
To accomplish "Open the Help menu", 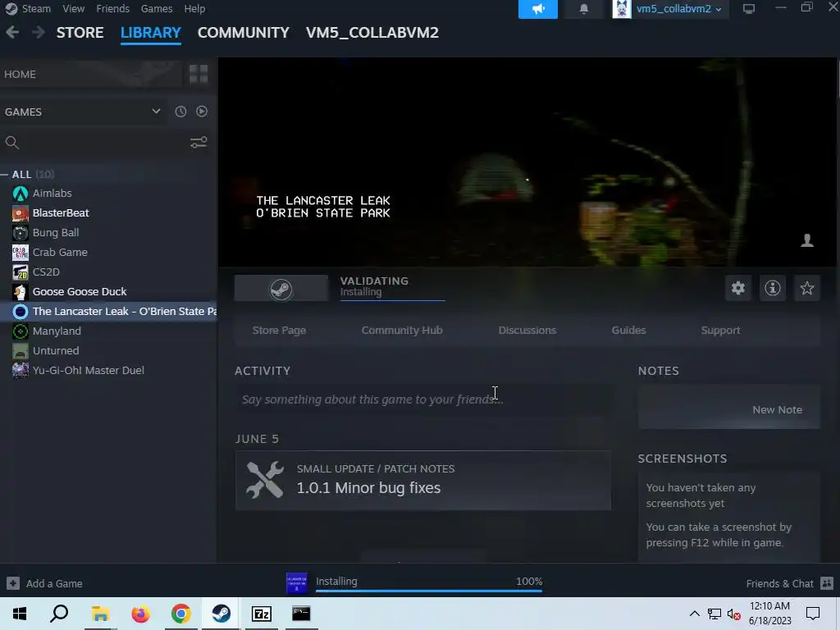I will [194, 8].
